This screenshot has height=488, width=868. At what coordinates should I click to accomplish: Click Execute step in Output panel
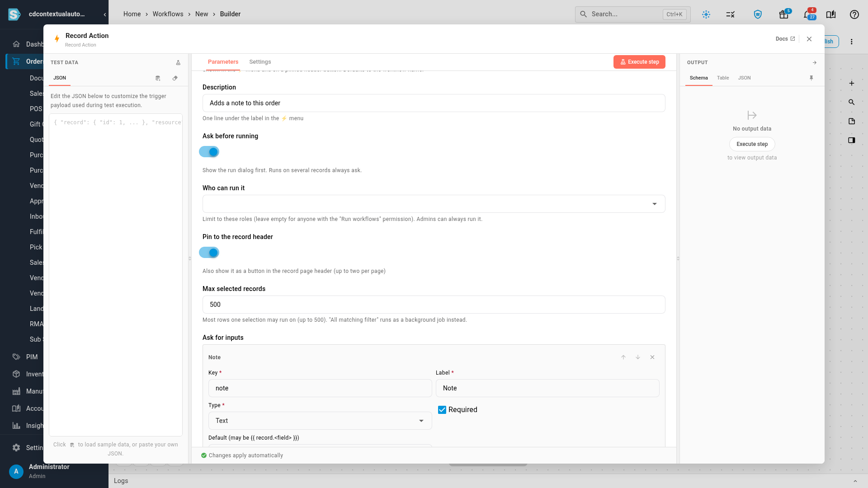(x=752, y=144)
